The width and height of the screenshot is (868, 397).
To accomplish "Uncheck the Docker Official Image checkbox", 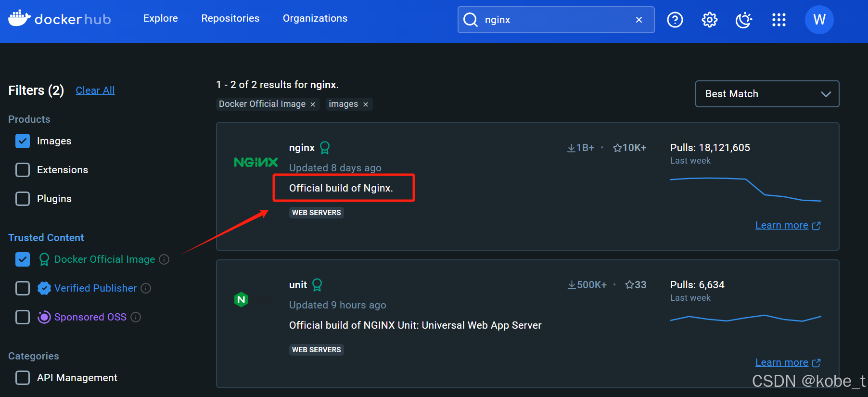I will tap(23, 259).
